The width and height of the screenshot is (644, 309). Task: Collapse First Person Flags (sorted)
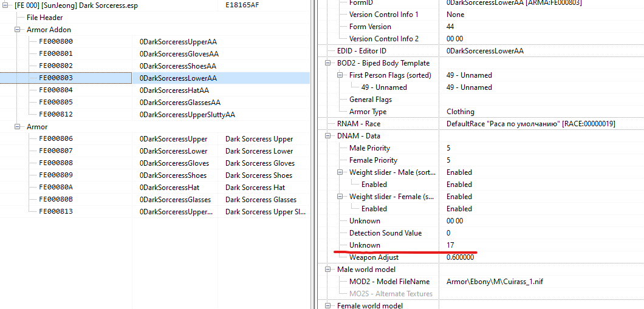click(x=340, y=75)
